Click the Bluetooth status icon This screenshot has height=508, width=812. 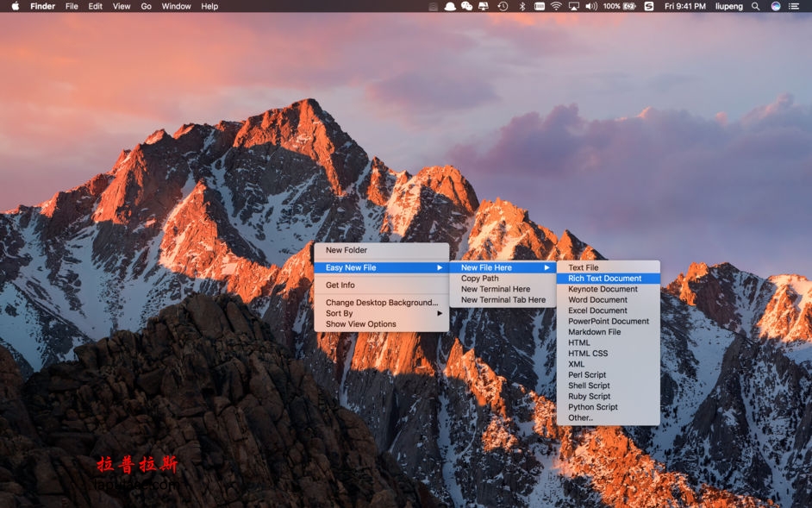pyautogui.click(x=522, y=6)
